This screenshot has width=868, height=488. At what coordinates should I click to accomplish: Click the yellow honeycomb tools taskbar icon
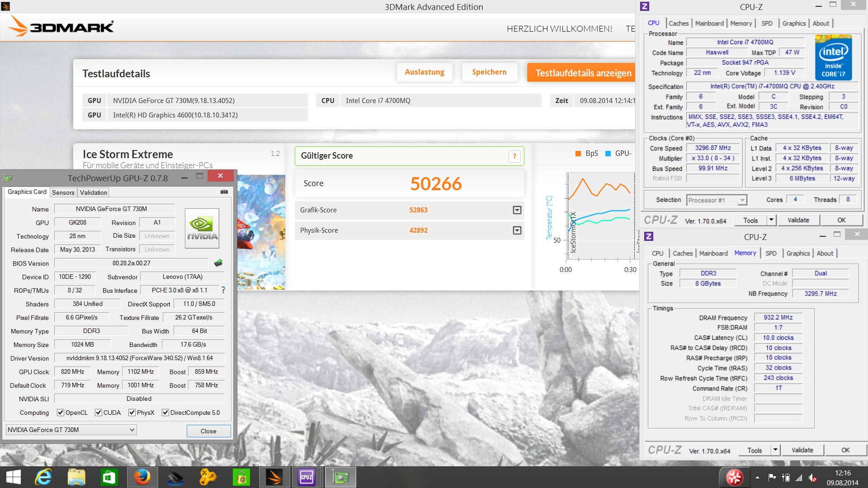point(208,477)
